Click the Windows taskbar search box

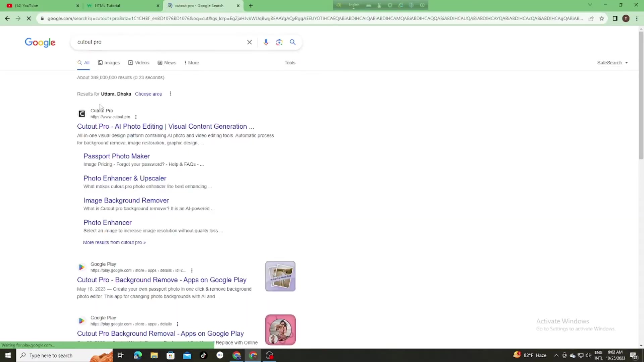pos(64,355)
